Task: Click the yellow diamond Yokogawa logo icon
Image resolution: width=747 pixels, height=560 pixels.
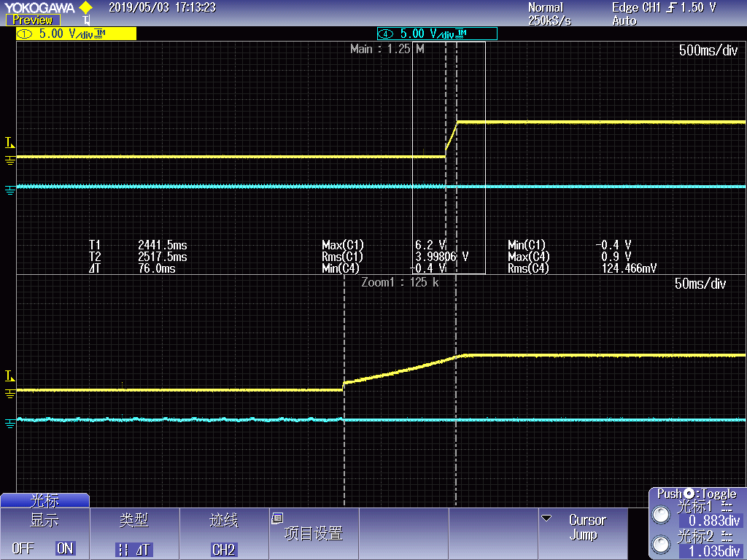Action: pyautogui.click(x=86, y=7)
